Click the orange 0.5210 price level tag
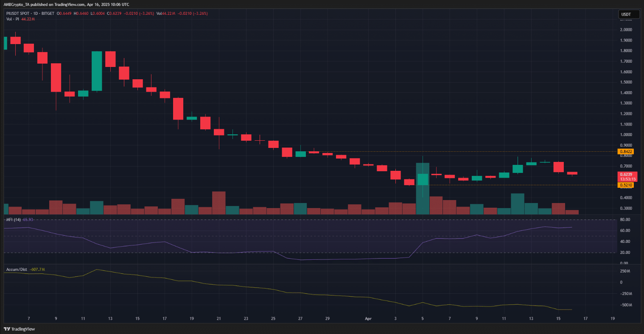The image size is (644, 334). [626, 185]
